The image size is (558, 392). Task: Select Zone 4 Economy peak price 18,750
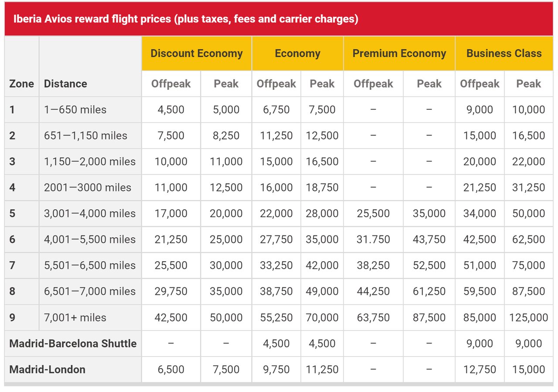322,187
